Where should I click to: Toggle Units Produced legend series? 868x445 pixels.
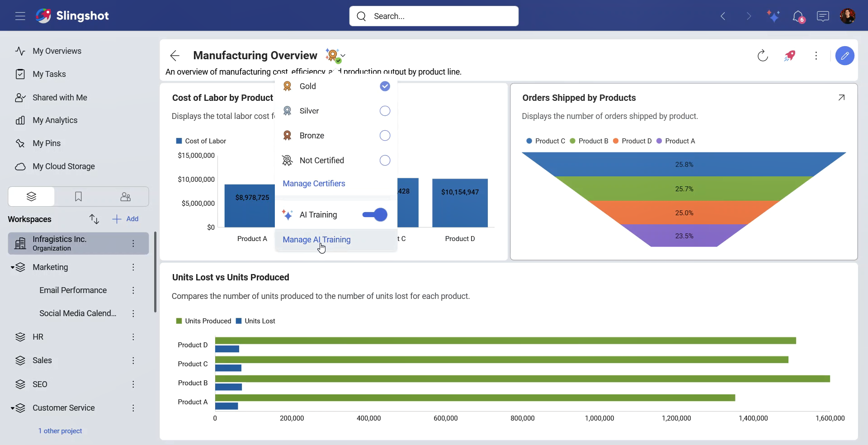203,321
